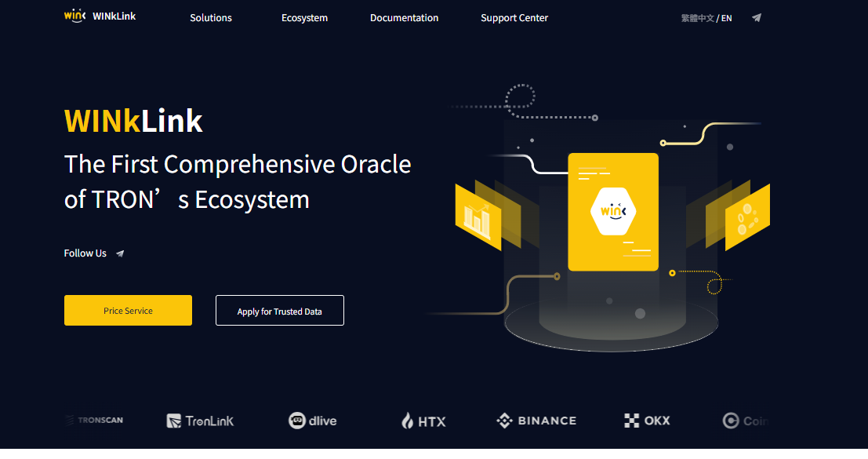Image resolution: width=868 pixels, height=459 pixels.
Task: Open the Documentation menu item
Action: [x=404, y=18]
